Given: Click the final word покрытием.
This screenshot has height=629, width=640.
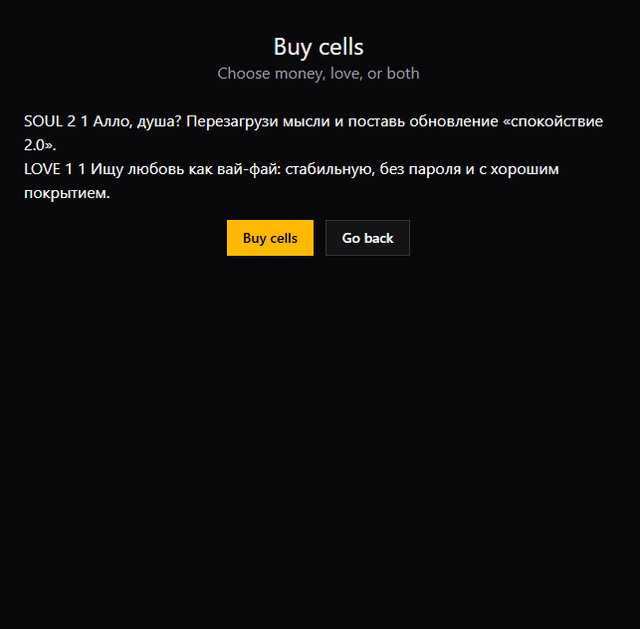Looking at the screenshot, I should click(67, 193).
